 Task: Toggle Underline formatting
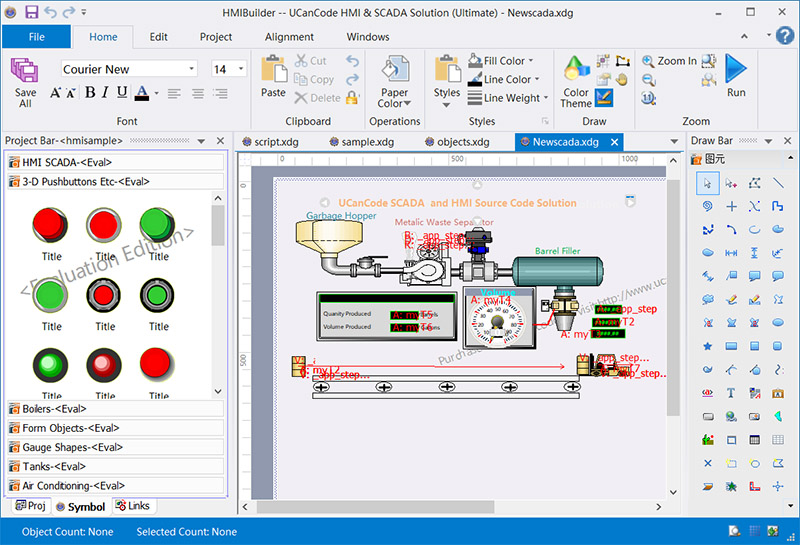pyautogui.click(x=122, y=92)
